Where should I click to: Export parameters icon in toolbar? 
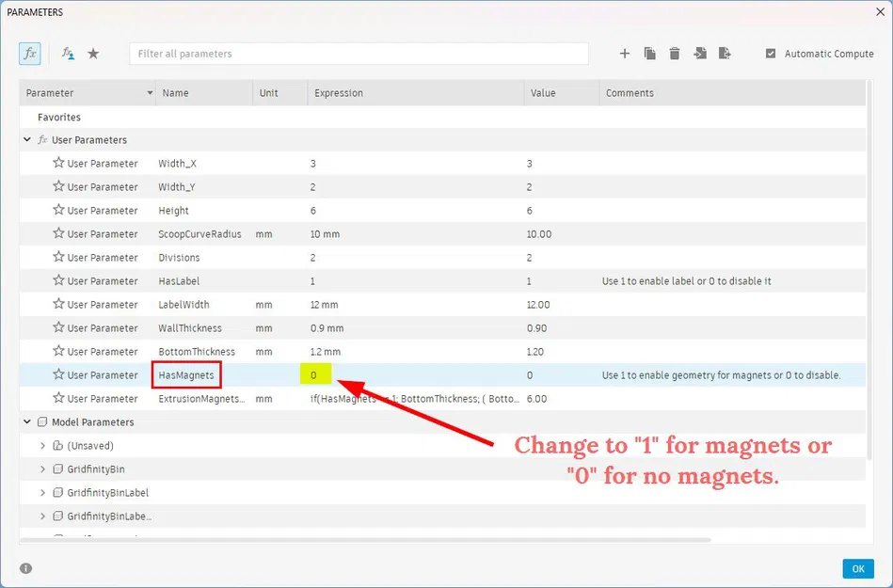(x=725, y=54)
